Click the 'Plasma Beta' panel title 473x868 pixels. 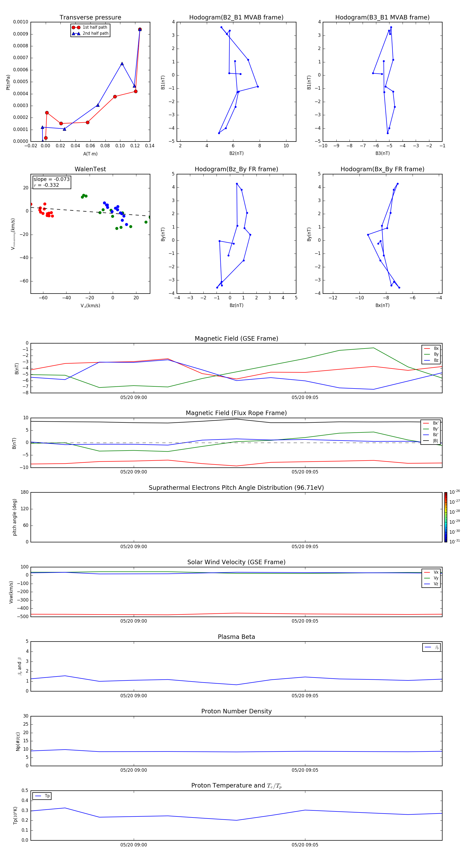(x=236, y=637)
